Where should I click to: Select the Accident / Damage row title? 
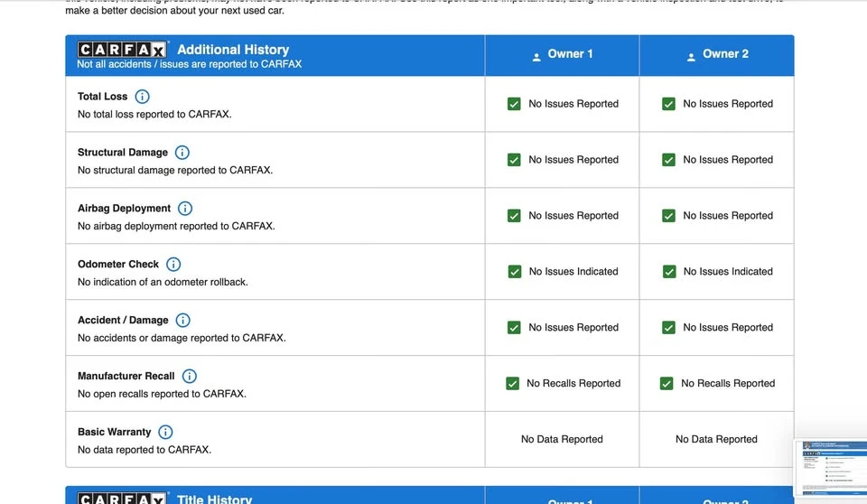(x=123, y=320)
